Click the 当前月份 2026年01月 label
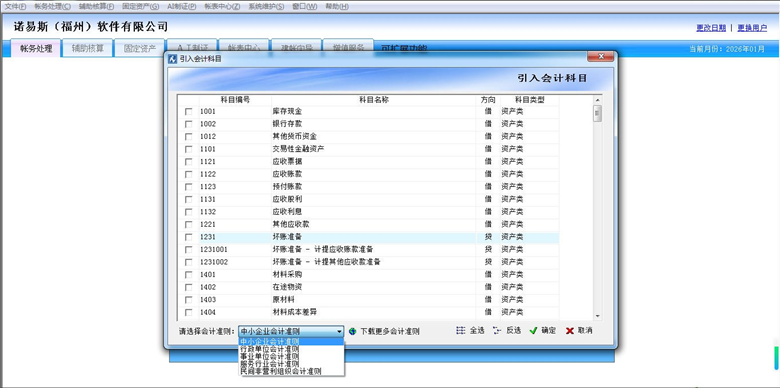The image size is (780, 388). [x=727, y=49]
